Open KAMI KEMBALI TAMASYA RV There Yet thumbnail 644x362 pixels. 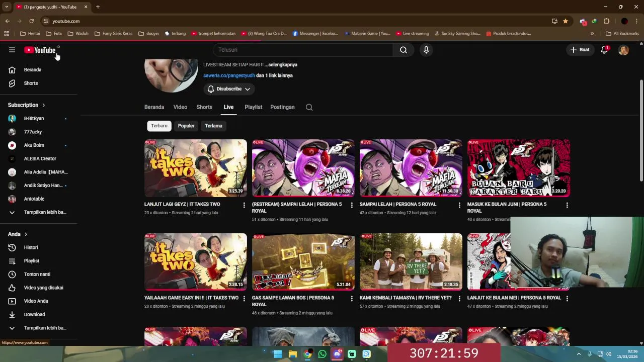click(x=411, y=261)
